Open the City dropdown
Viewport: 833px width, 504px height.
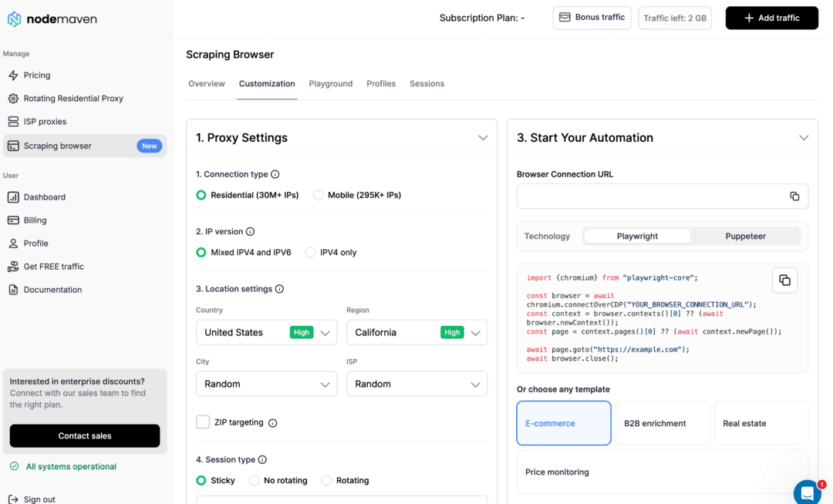tap(266, 384)
